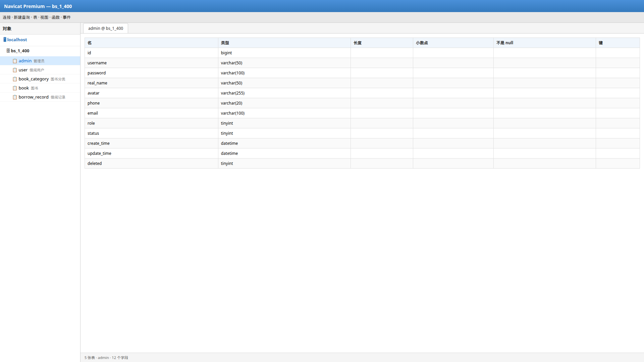Click the borrow_record table icon
The height and width of the screenshot is (362, 644).
[x=15, y=97]
